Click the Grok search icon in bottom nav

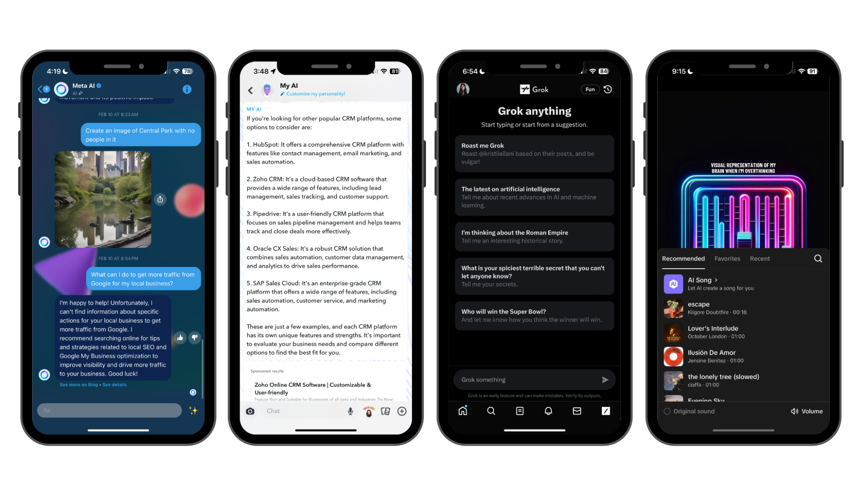[491, 411]
